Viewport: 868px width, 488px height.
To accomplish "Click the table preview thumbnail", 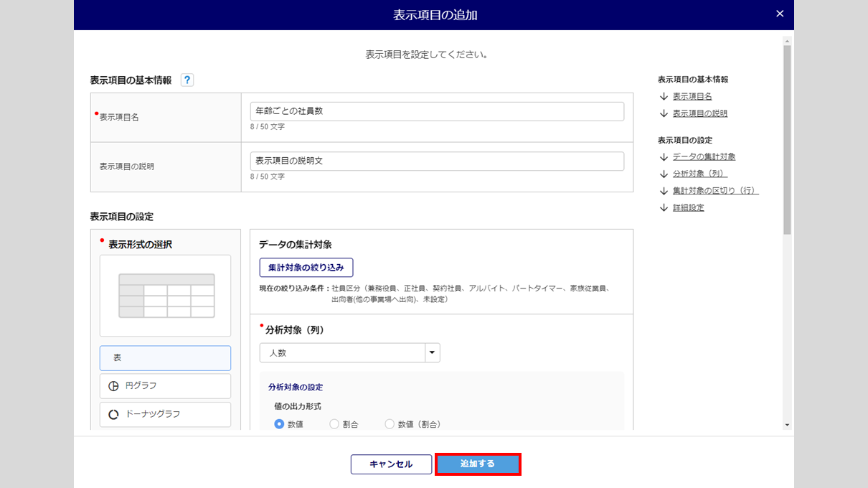I will (165, 296).
